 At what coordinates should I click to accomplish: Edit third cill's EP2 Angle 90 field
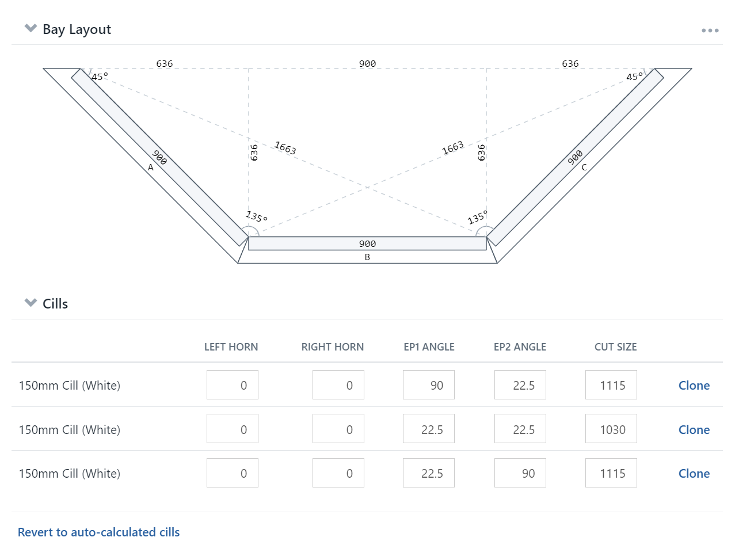[520, 473]
